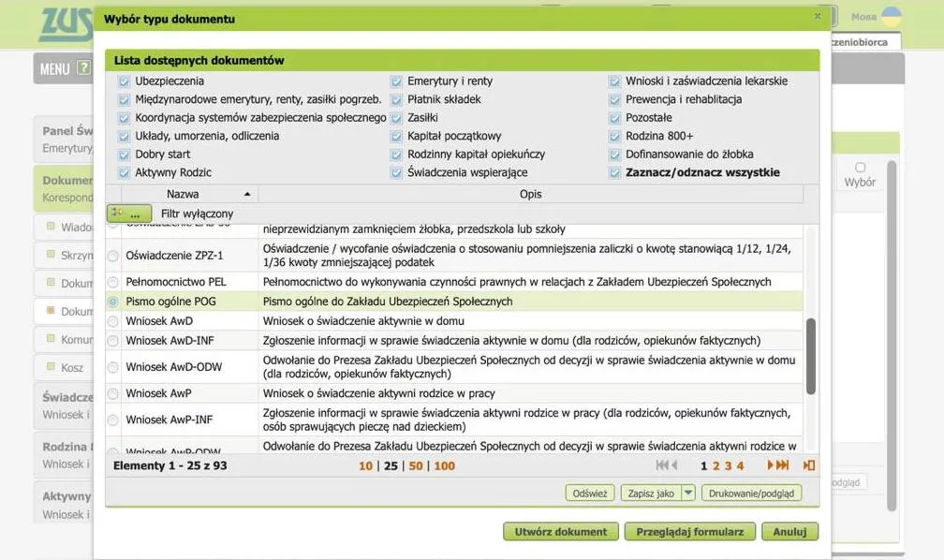944x560 pixels.
Task: Uncheck the Rodzina 800+ checkbox
Action: [614, 136]
